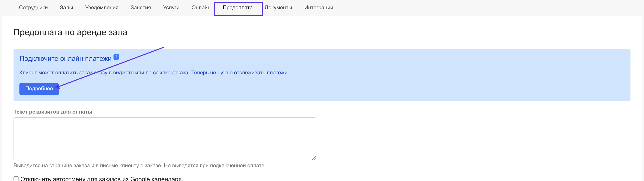Image resolution: width=644 pixels, height=181 pixels.
Task: Open the Документы tab
Action: (x=278, y=8)
